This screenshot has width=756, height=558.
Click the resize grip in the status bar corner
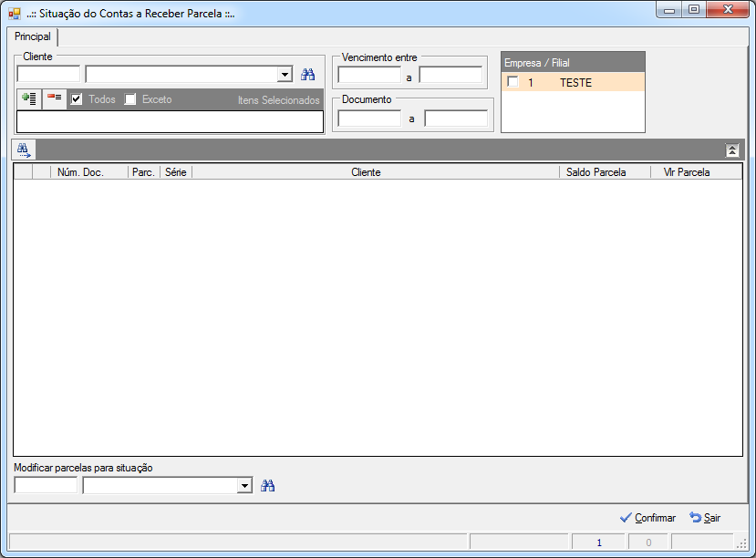tap(741, 543)
